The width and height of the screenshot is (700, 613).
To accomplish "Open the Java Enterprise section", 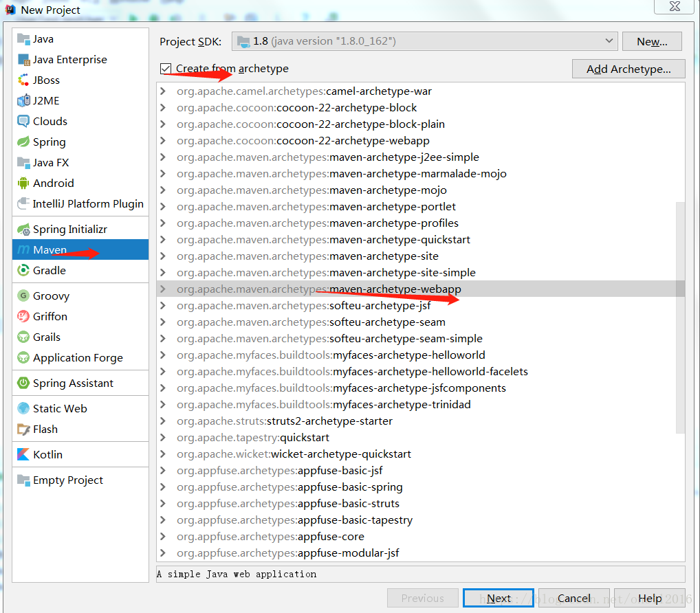I will (x=66, y=59).
